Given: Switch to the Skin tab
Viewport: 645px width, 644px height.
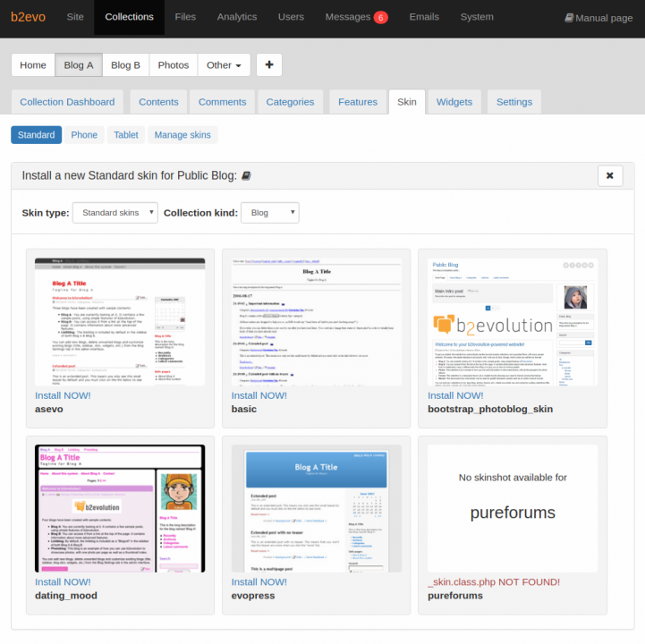Looking at the screenshot, I should (x=407, y=102).
